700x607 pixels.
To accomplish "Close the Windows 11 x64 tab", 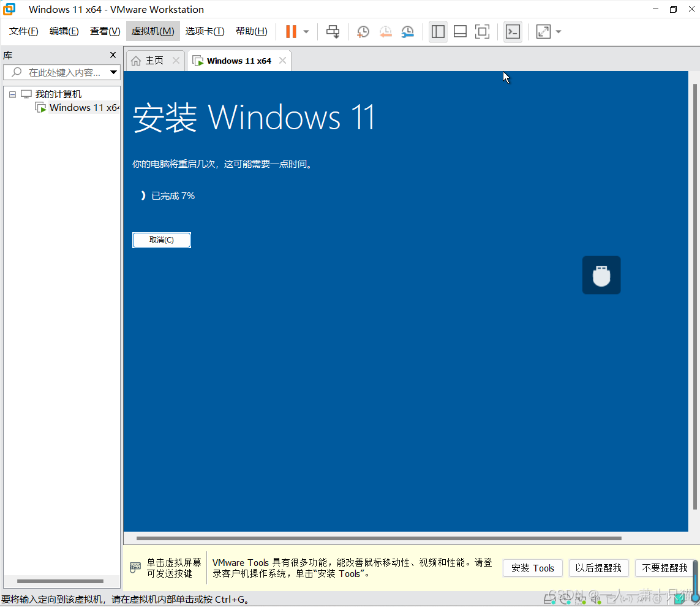I will point(282,60).
